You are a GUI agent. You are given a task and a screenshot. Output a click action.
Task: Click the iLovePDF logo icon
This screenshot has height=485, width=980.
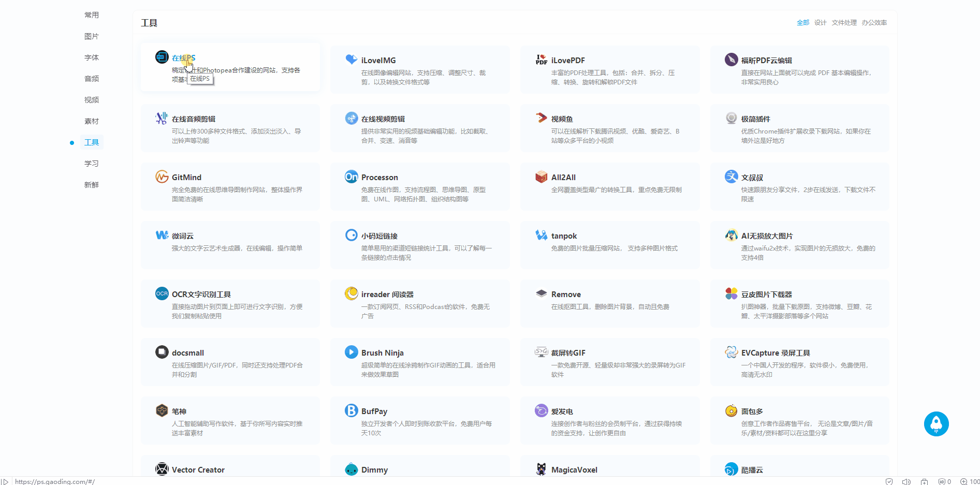point(542,60)
